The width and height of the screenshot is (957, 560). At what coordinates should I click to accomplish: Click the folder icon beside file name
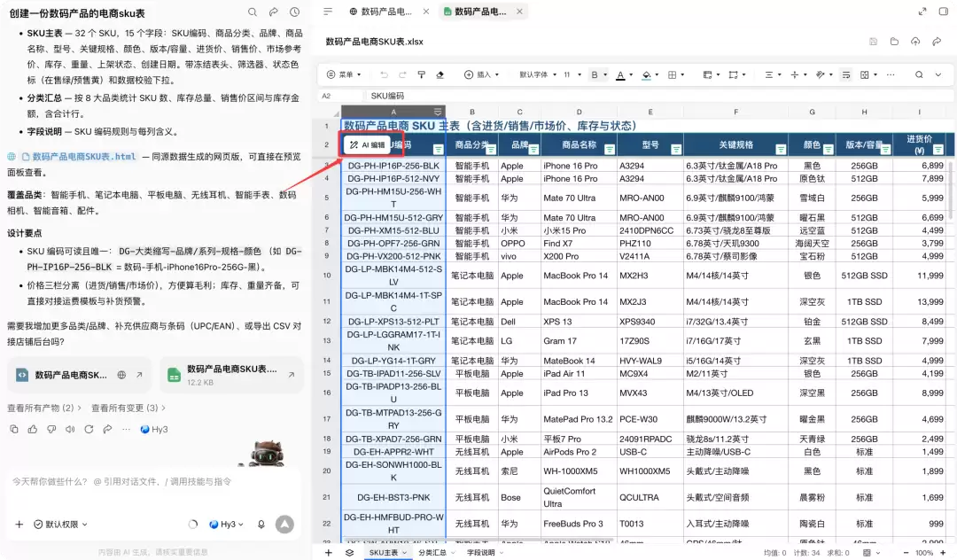(x=894, y=42)
